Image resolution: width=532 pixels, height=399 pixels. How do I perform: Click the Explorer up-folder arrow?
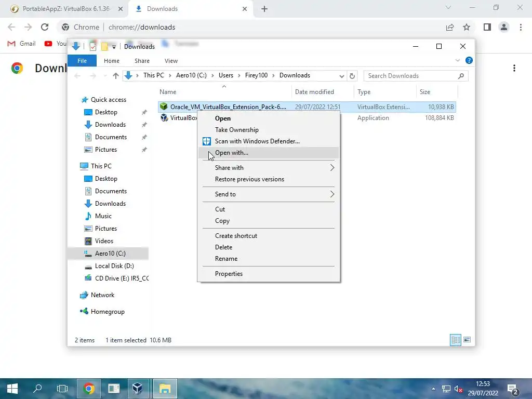point(116,76)
